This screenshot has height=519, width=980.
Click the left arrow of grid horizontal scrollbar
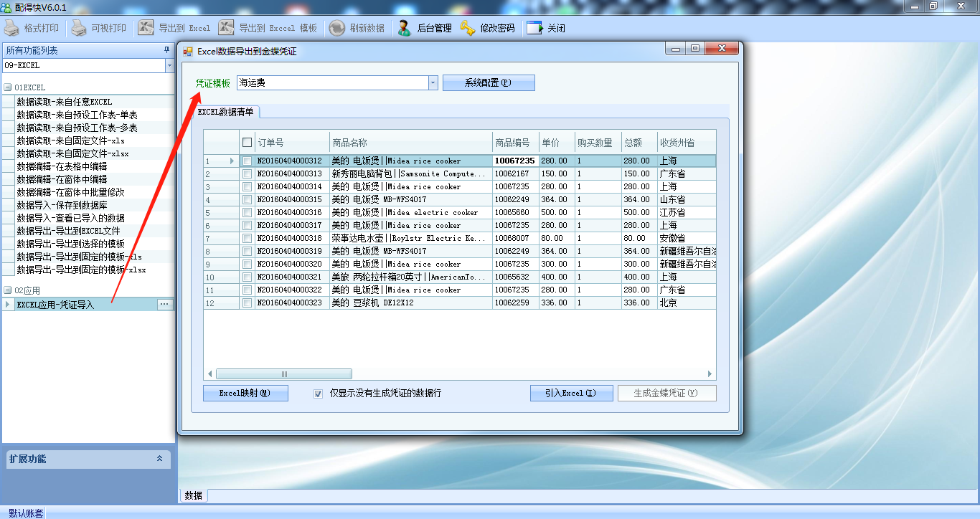point(210,374)
